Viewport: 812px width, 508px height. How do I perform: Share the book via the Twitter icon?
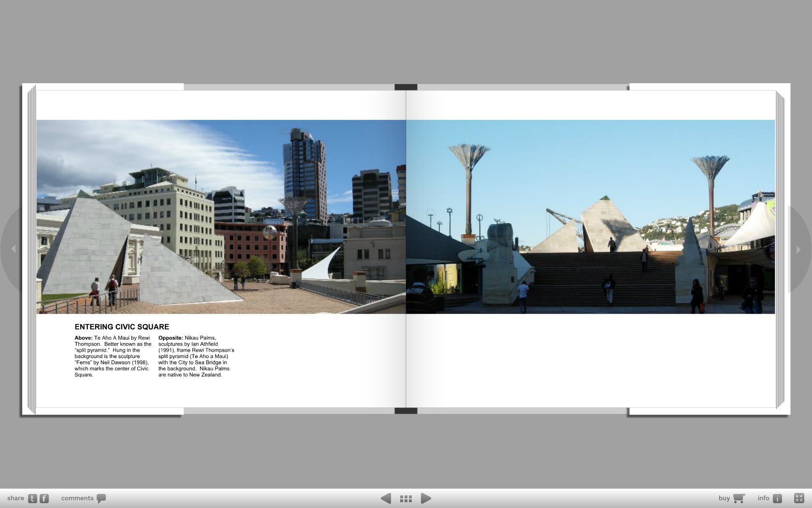pos(32,498)
